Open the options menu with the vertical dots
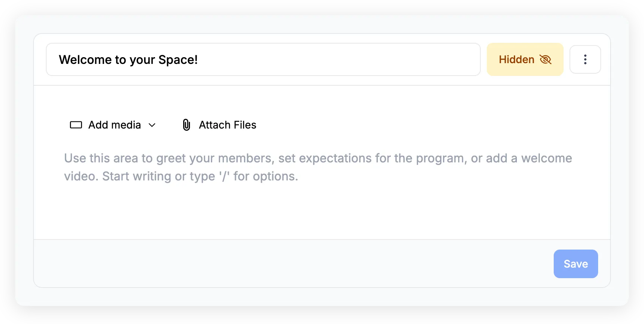This screenshot has height=324, width=644. pos(585,59)
